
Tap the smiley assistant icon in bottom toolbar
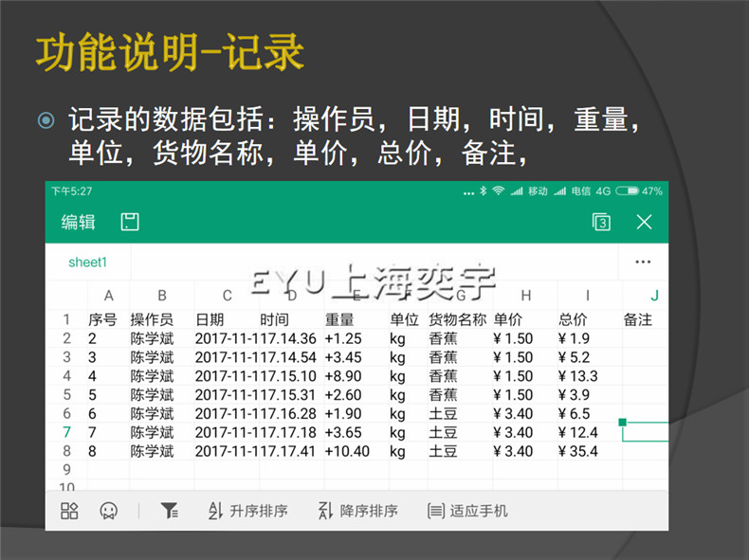click(x=109, y=511)
